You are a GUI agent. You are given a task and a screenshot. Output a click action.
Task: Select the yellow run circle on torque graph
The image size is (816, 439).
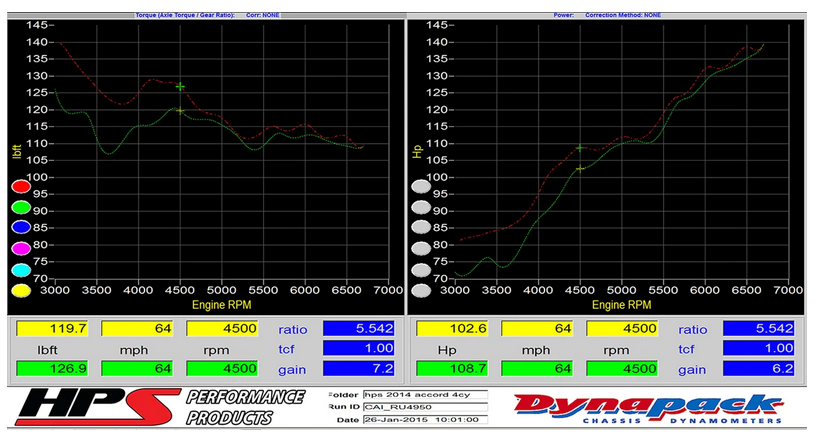20,290
